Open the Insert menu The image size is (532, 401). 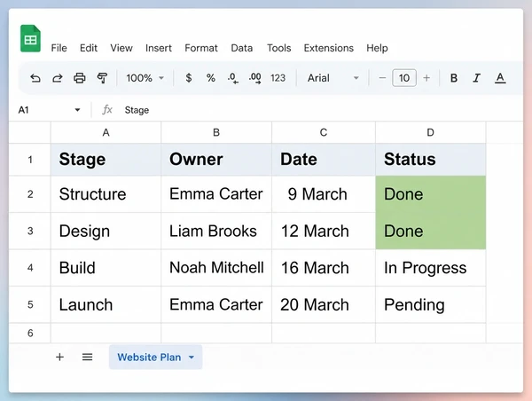pyautogui.click(x=159, y=48)
